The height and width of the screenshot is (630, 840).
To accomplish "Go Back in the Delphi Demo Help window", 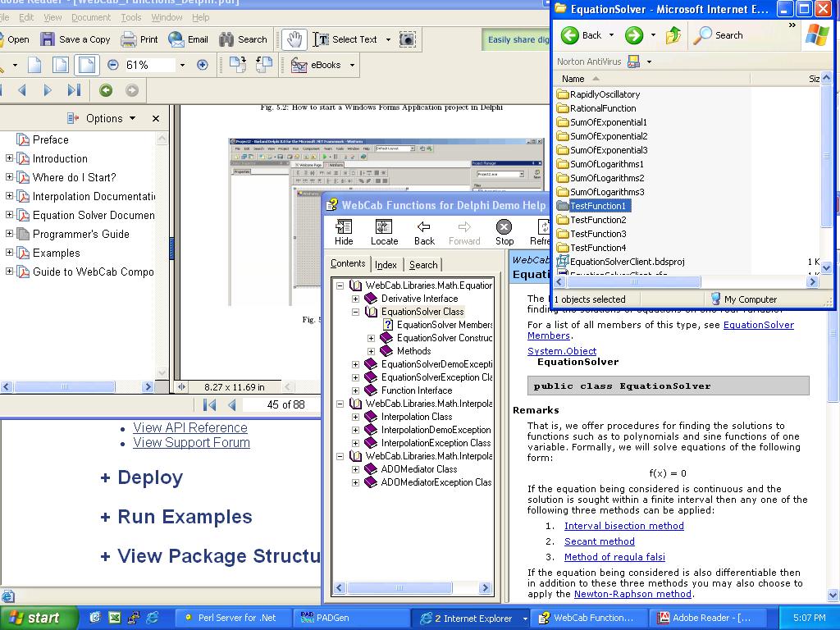I will coord(424,232).
